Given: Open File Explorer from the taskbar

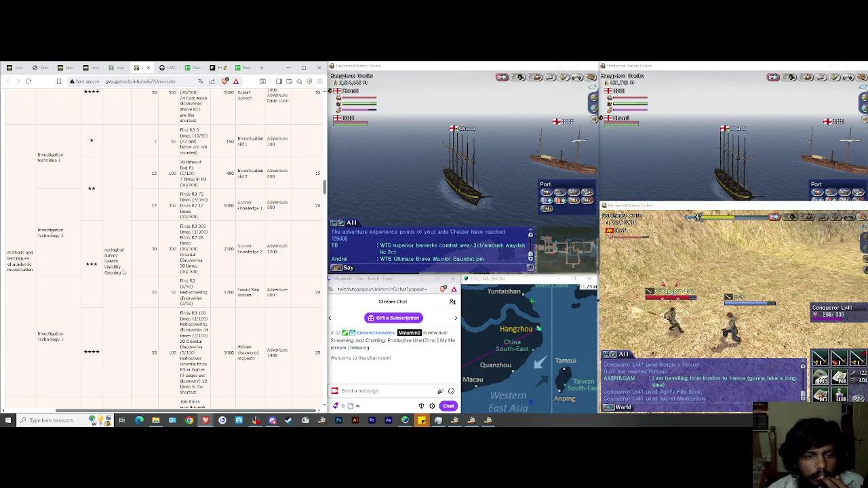Looking at the screenshot, I should tap(156, 420).
